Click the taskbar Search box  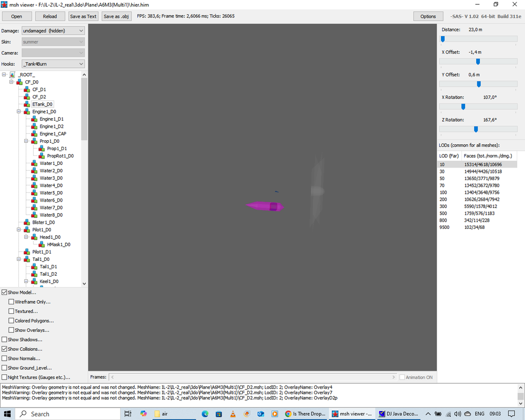(x=68, y=414)
